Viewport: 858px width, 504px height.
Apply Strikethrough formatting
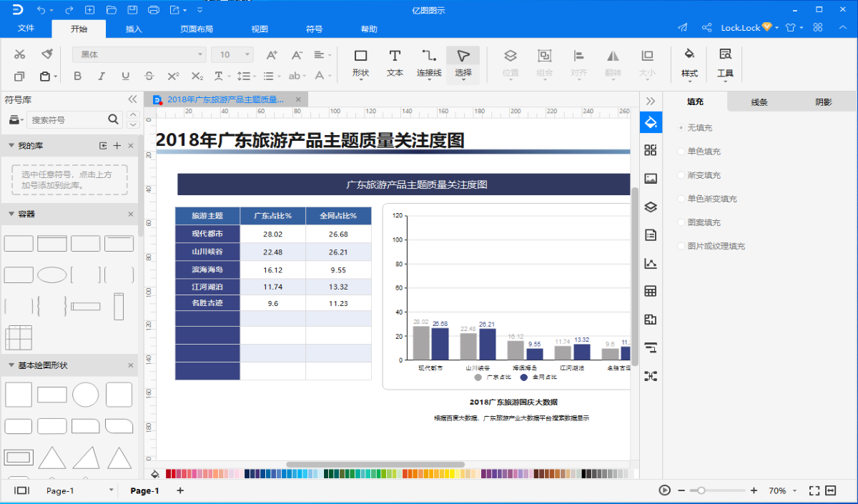pos(149,76)
